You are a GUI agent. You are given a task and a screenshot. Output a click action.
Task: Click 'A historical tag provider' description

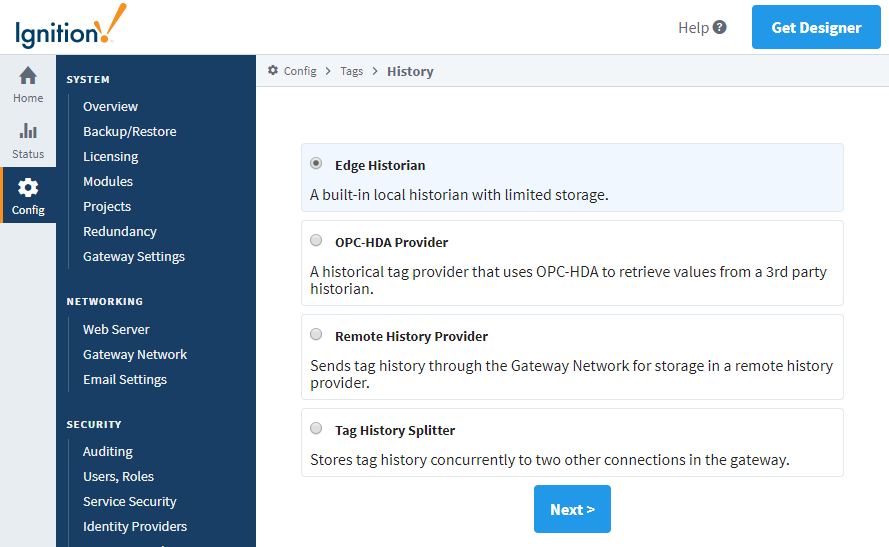tap(569, 280)
